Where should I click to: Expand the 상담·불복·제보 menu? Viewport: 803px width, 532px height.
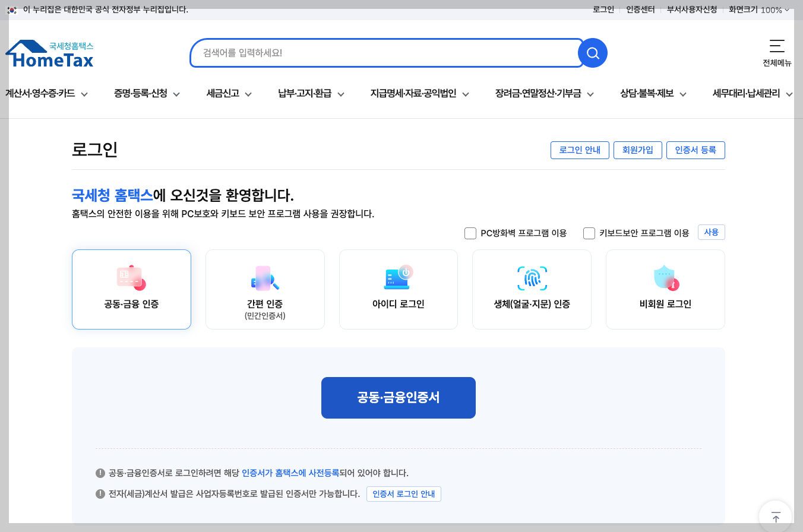(653, 94)
